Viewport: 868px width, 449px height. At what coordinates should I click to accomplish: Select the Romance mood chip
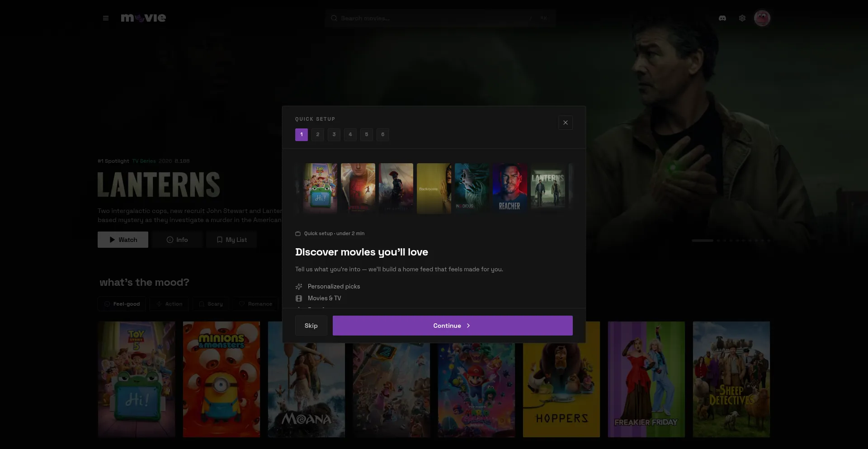pyautogui.click(x=255, y=304)
